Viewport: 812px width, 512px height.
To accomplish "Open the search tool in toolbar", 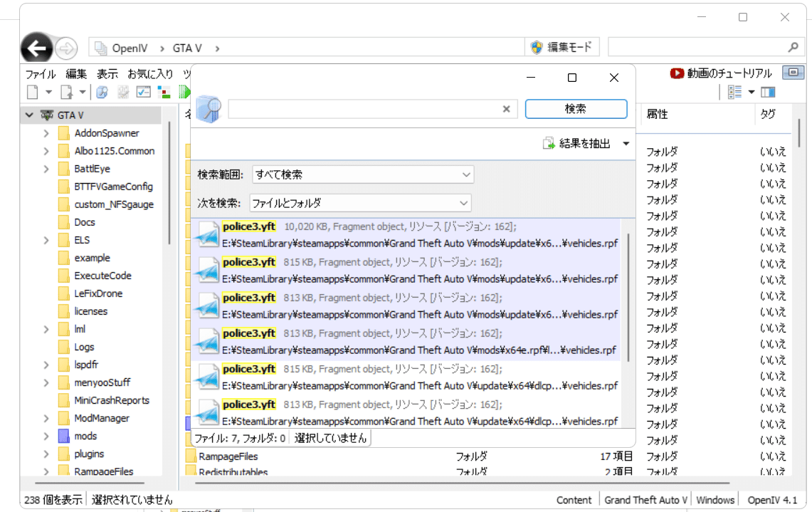I will click(102, 93).
